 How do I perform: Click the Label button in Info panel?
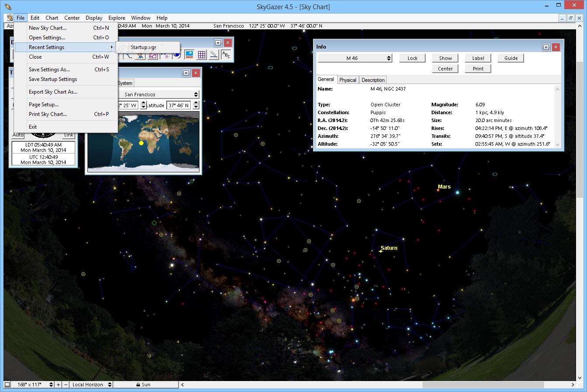(x=478, y=58)
